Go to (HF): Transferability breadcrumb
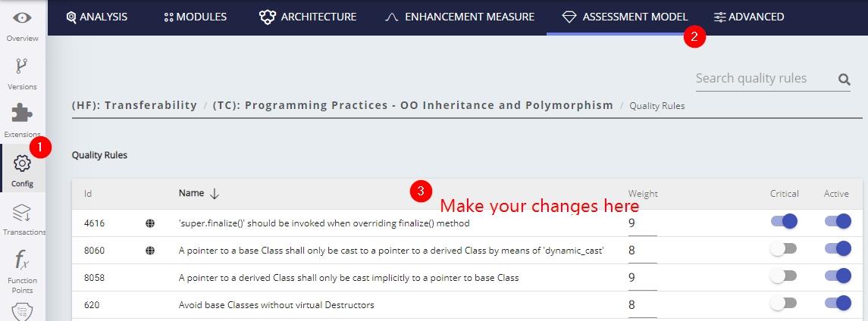868x321 pixels. (x=134, y=105)
